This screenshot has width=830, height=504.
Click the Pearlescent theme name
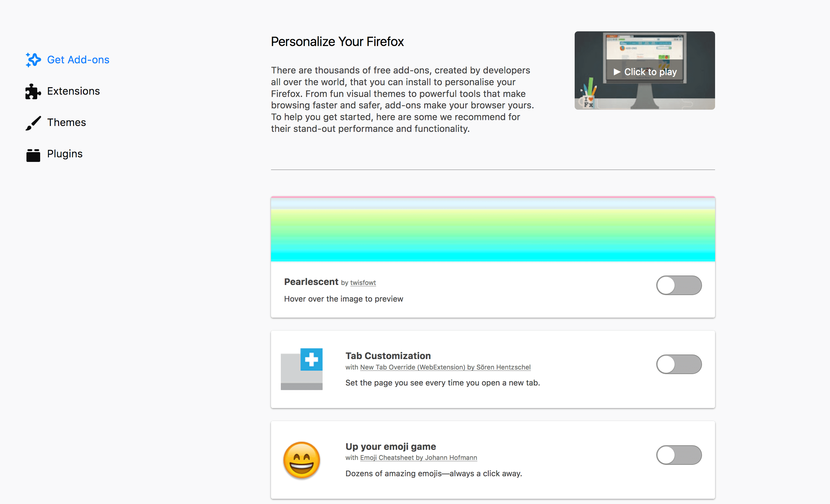click(x=311, y=282)
